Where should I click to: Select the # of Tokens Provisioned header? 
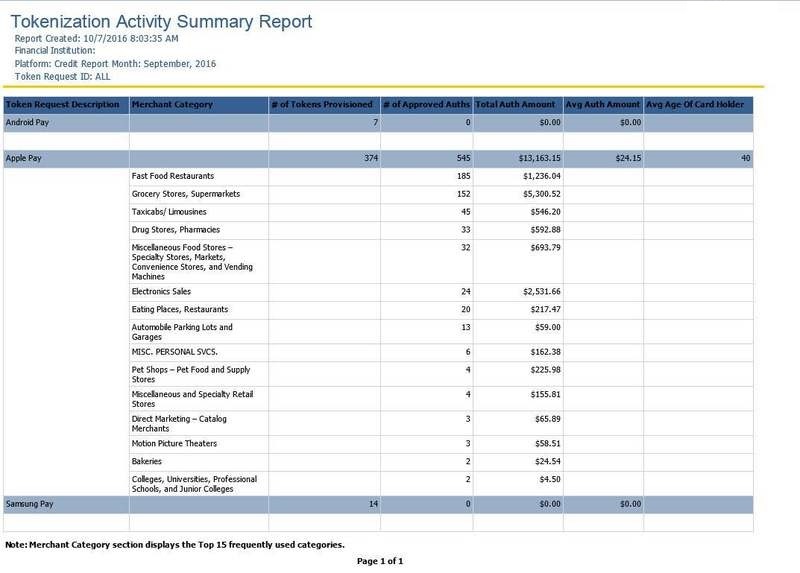tap(323, 105)
